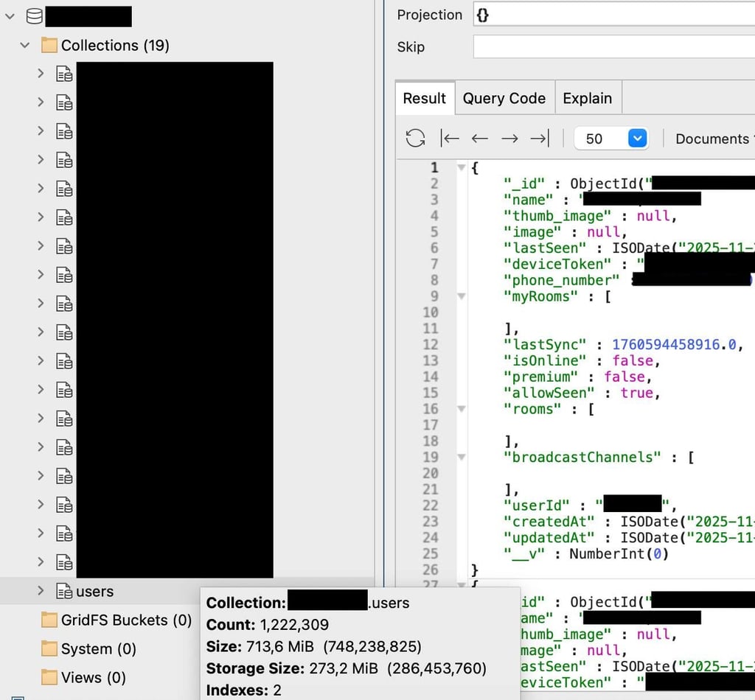
Task: Select System (0) in tree
Action: point(98,648)
